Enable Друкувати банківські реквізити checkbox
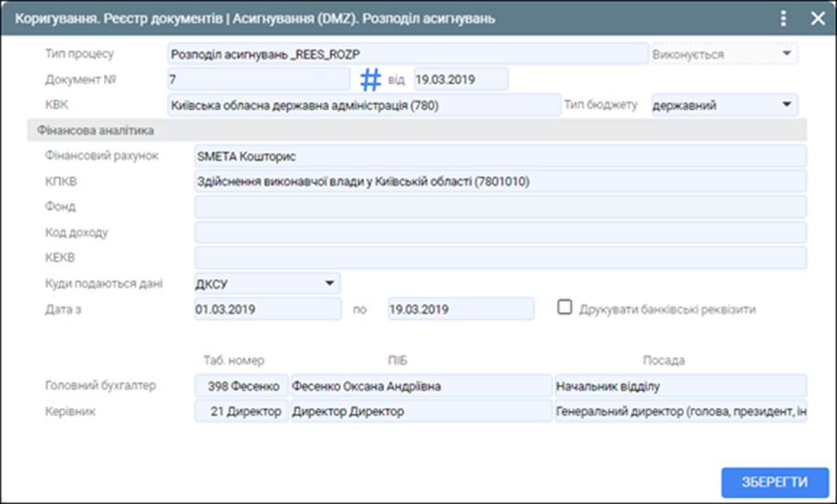This screenshot has width=837, height=504. (x=564, y=309)
